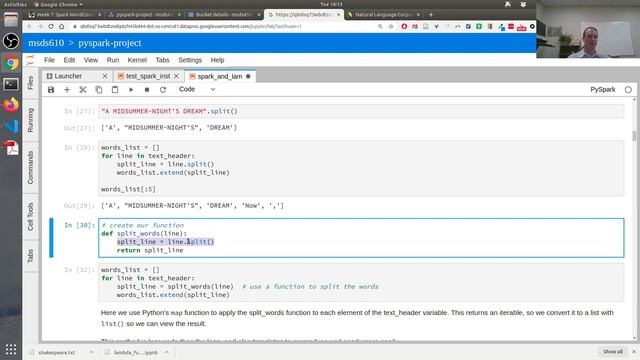This screenshot has height=360, width=640.
Task: Switch to the Bucket details browser tab
Action: point(223,15)
